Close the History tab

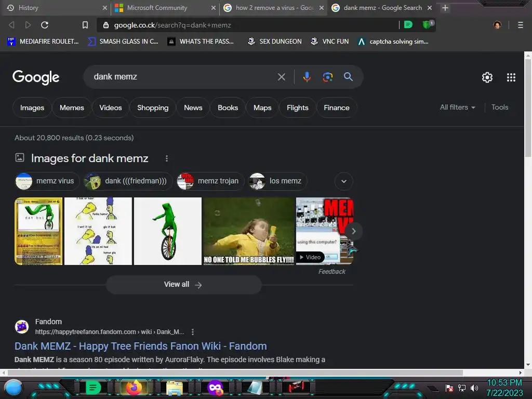point(105,8)
